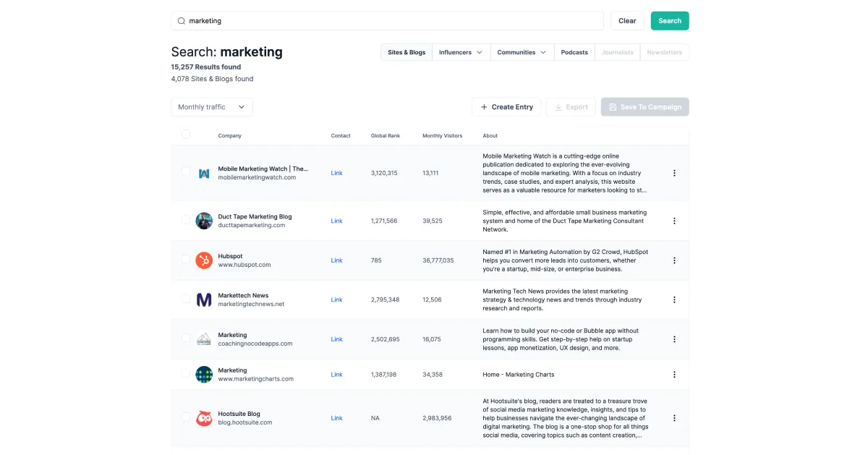The image size is (868, 455).
Task: Click the Monthly Visitors column header
Action: pyautogui.click(x=442, y=136)
